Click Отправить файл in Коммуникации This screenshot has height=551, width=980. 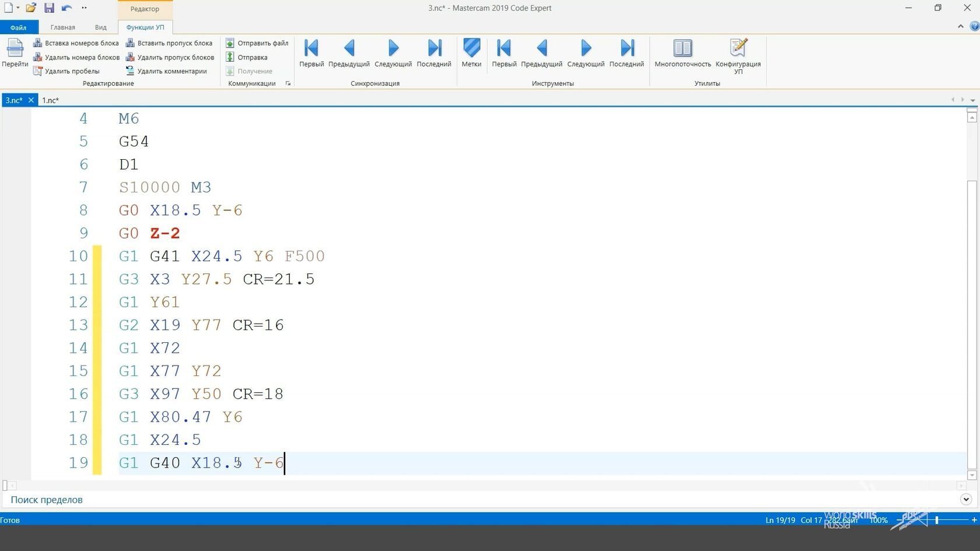click(x=257, y=43)
